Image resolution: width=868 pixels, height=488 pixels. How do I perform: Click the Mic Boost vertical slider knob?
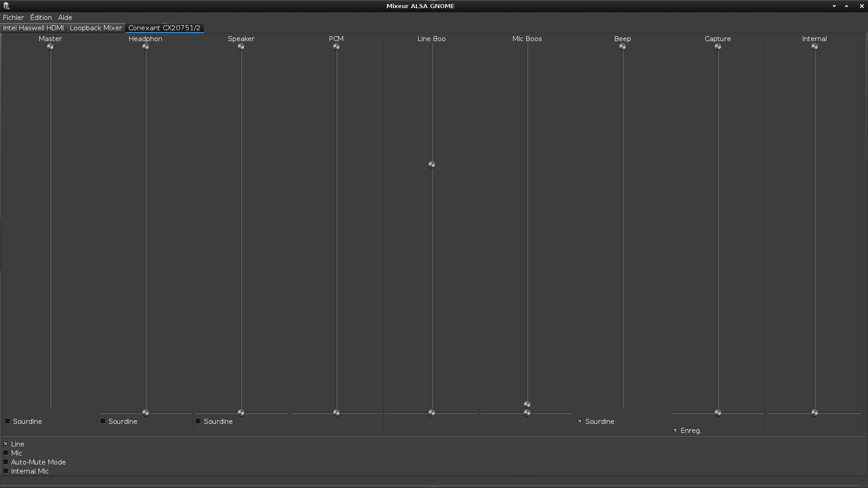(x=527, y=404)
